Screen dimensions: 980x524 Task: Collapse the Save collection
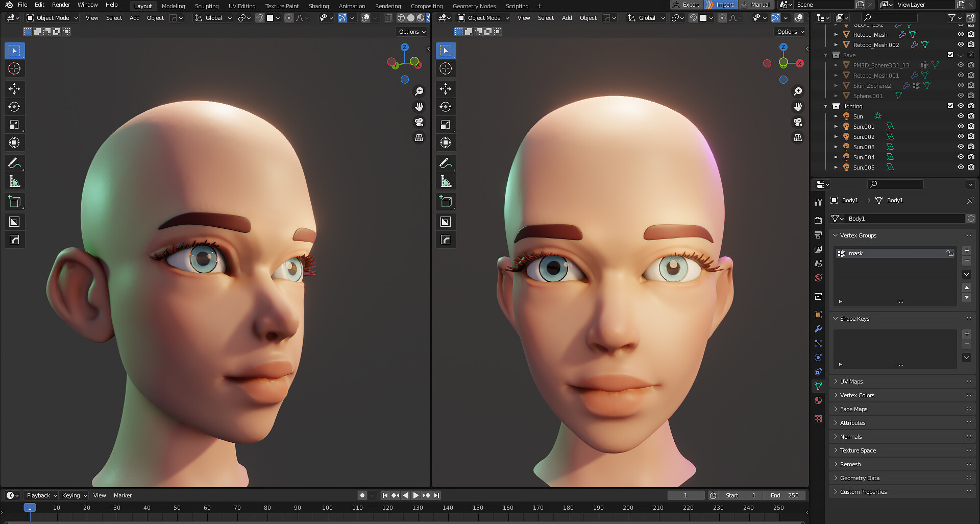tap(827, 55)
